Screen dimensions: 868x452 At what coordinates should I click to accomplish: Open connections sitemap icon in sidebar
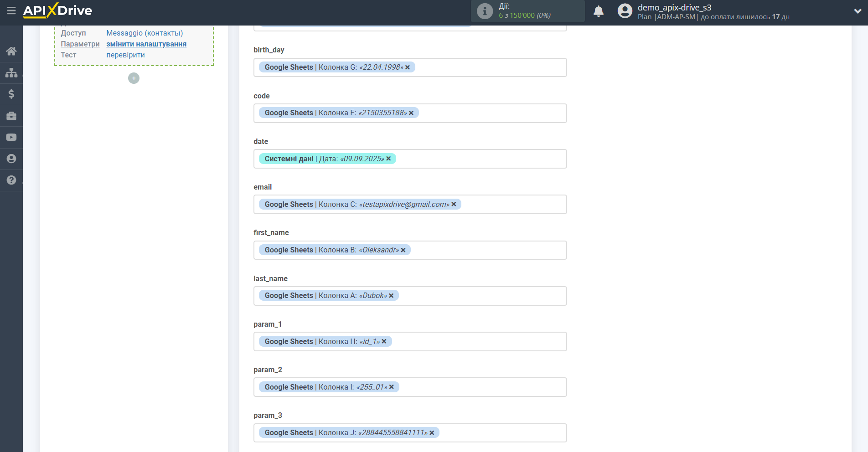[x=11, y=73]
